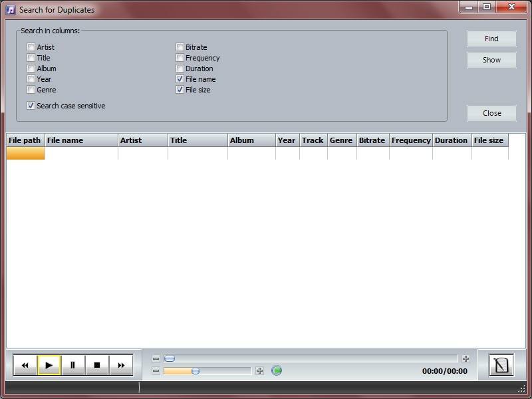This screenshot has height=399, width=532.
Task: Click the green orb icon near the sliders
Action: [277, 371]
